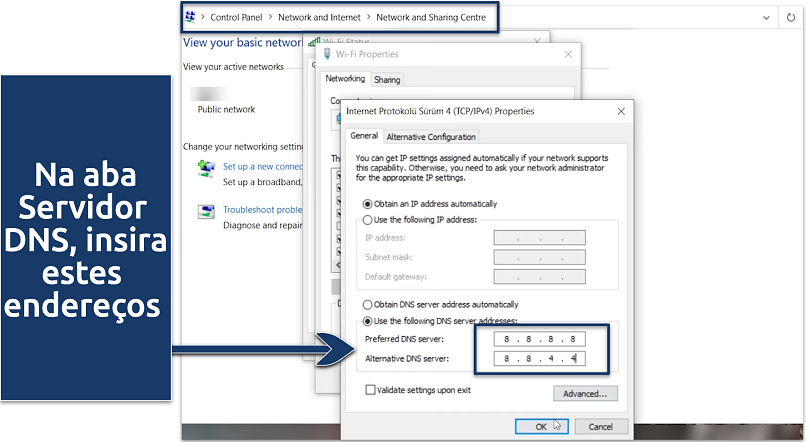Close the Wi-Fi Status window
Image resolution: width=806 pixels, height=442 pixels.
[x=537, y=41]
